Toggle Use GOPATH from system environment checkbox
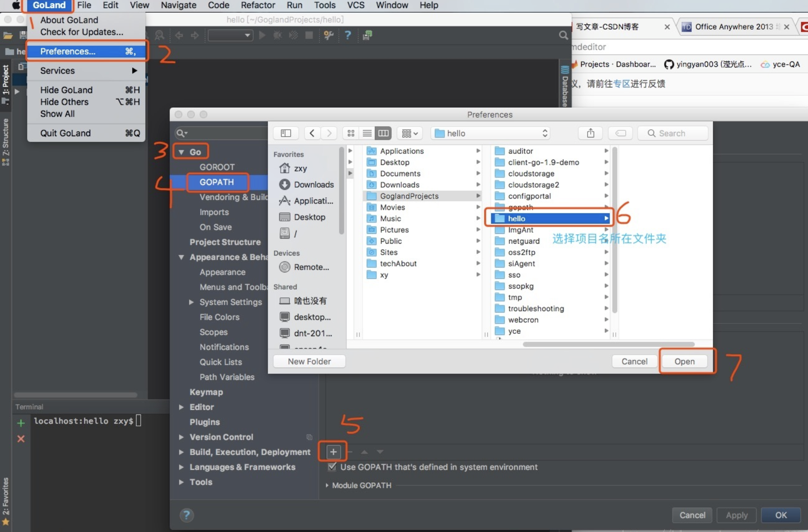The width and height of the screenshot is (808, 532). click(x=332, y=467)
